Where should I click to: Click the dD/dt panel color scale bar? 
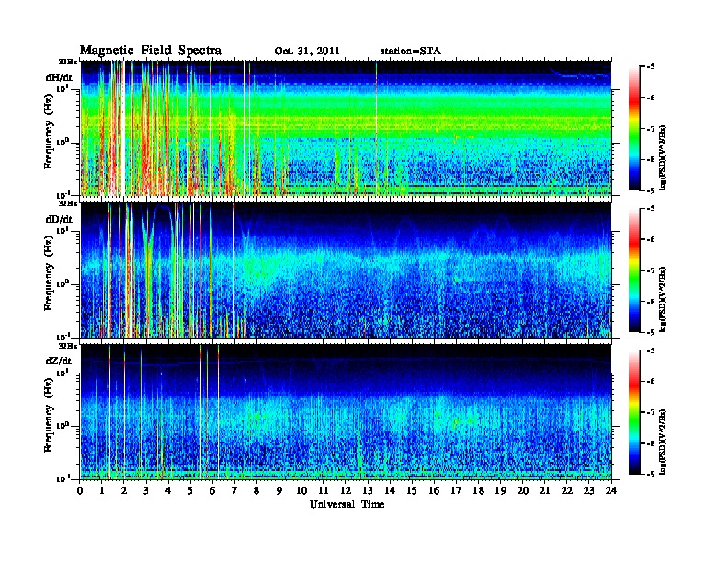coord(634,270)
